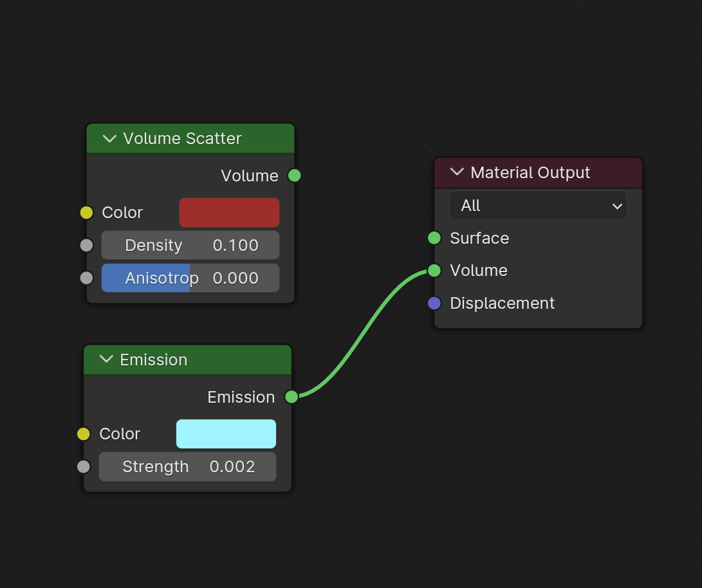Screen dimensions: 702x588
Task: Collapse the Material Output node
Action: [x=457, y=172]
